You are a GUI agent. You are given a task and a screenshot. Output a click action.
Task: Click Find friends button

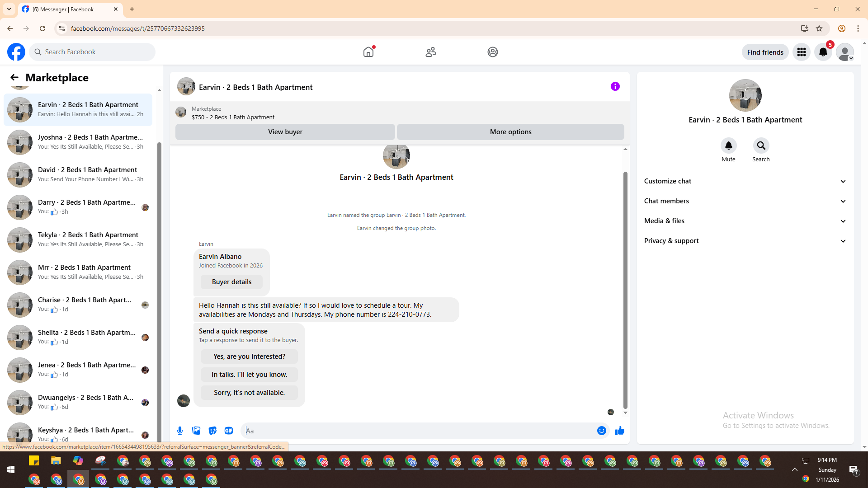765,52
